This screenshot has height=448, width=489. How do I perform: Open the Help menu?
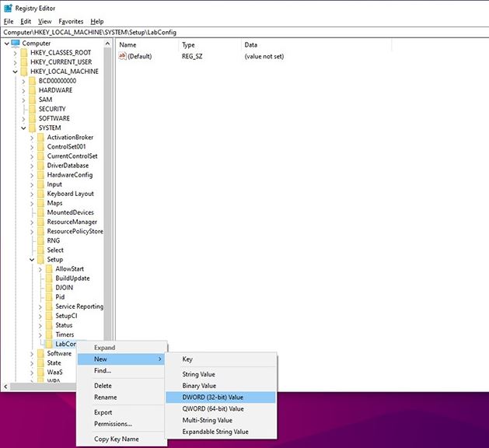97,22
